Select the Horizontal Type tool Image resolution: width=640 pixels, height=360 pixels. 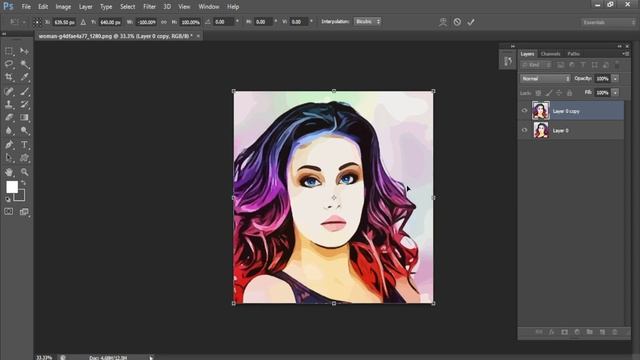coord(24,144)
